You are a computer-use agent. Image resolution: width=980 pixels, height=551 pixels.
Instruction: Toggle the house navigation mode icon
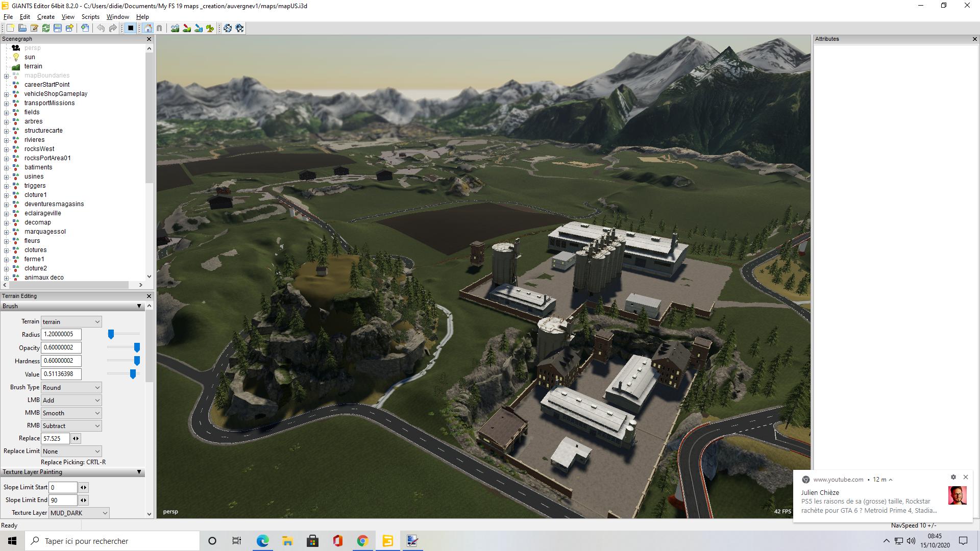(x=148, y=28)
